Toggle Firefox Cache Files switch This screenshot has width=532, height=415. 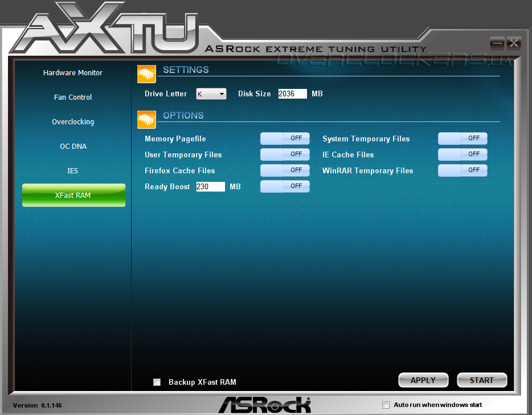285,170
